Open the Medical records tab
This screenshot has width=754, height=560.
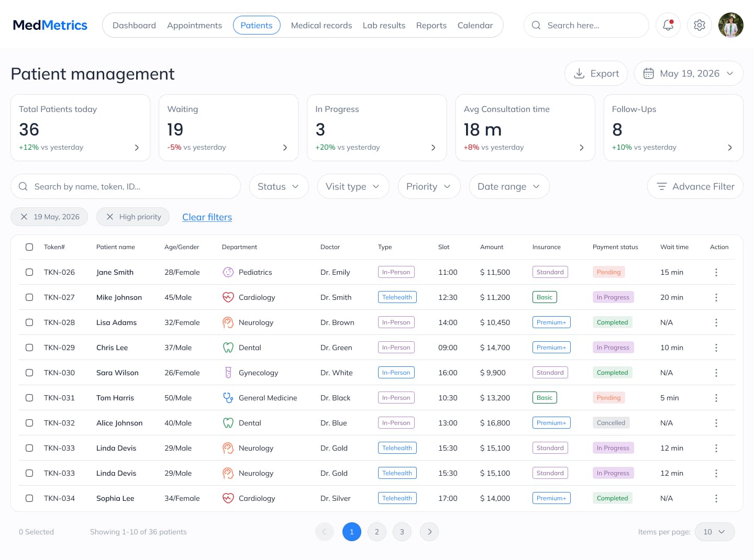pyautogui.click(x=321, y=25)
